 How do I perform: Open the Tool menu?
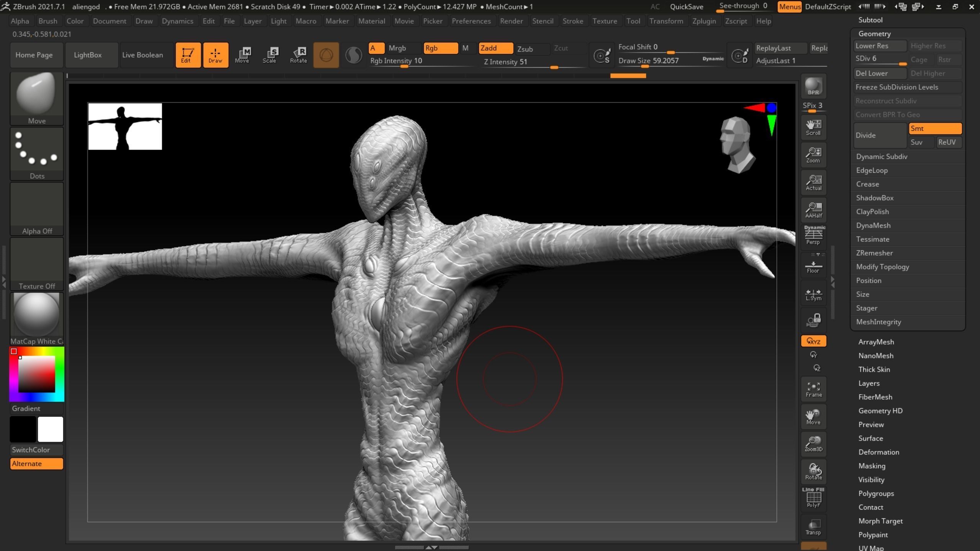(633, 21)
